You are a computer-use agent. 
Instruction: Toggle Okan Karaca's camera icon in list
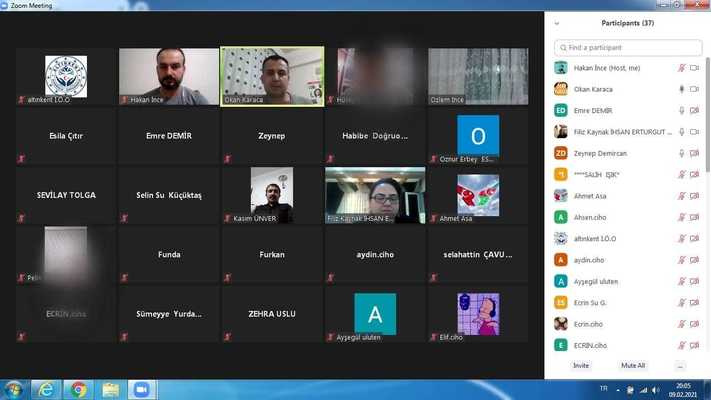[694, 89]
